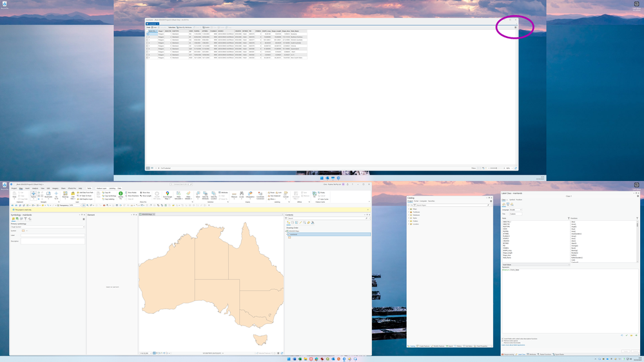
Task: Expand the Toolboxes node in Catalog
Action: [x=409, y=212]
